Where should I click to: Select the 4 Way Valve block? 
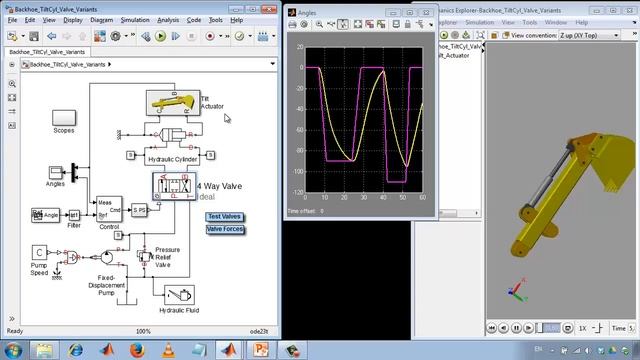[x=174, y=186]
